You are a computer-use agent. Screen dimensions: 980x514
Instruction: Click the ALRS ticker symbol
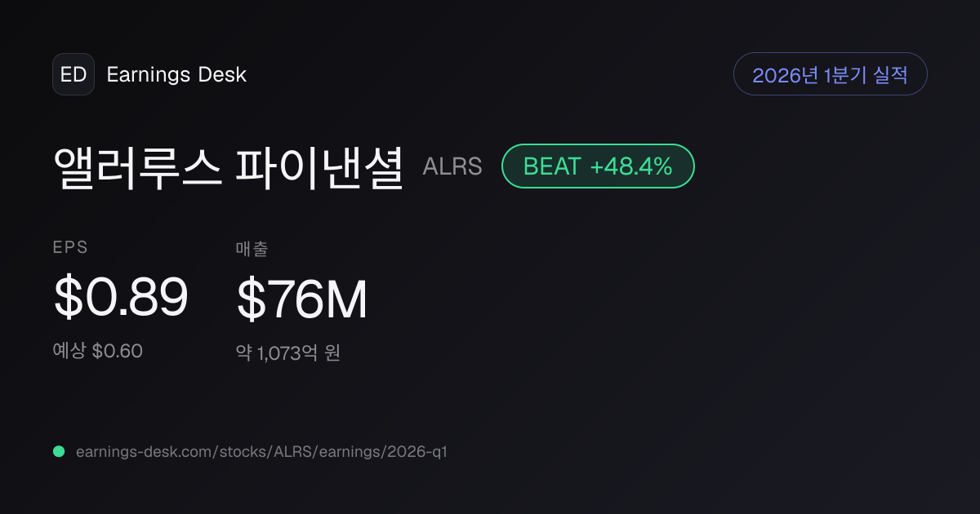(x=452, y=166)
